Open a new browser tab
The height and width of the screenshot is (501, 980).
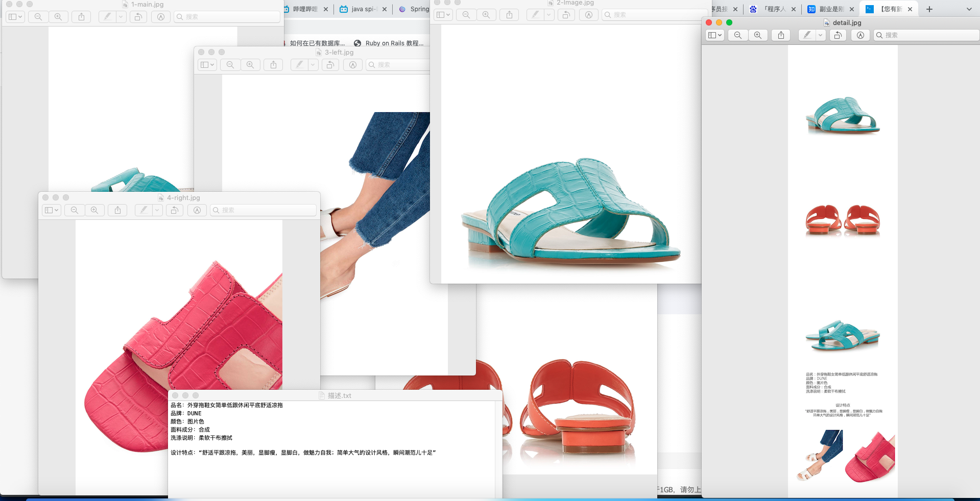[x=929, y=9]
